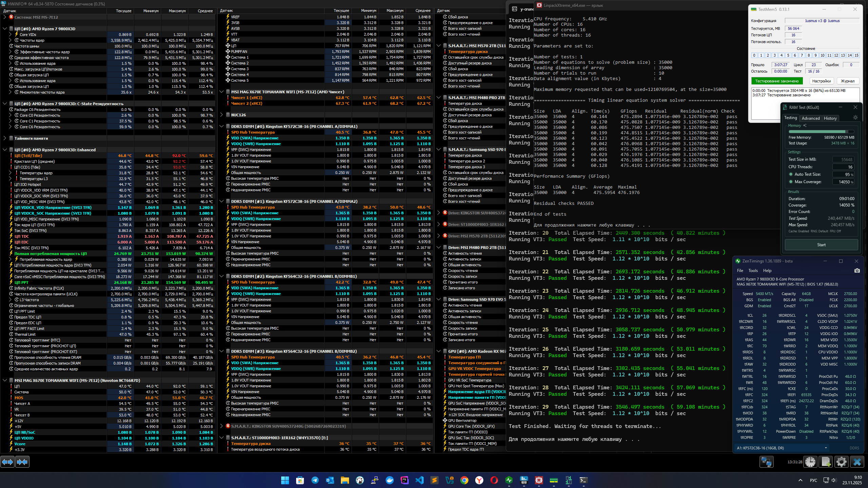Image resolution: width=868 pixels, height=488 pixels.
Task: Expand the NUC126 sensor group
Action: [221, 115]
